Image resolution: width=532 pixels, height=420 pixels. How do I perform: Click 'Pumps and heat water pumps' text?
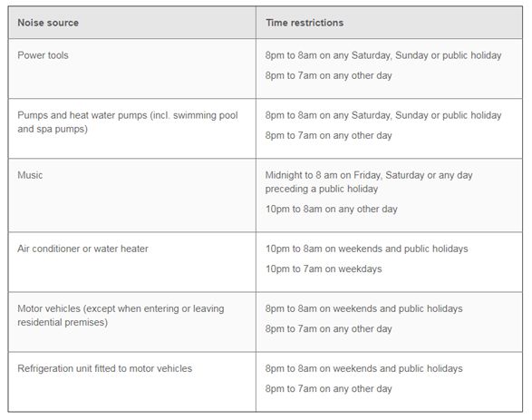tap(82, 115)
